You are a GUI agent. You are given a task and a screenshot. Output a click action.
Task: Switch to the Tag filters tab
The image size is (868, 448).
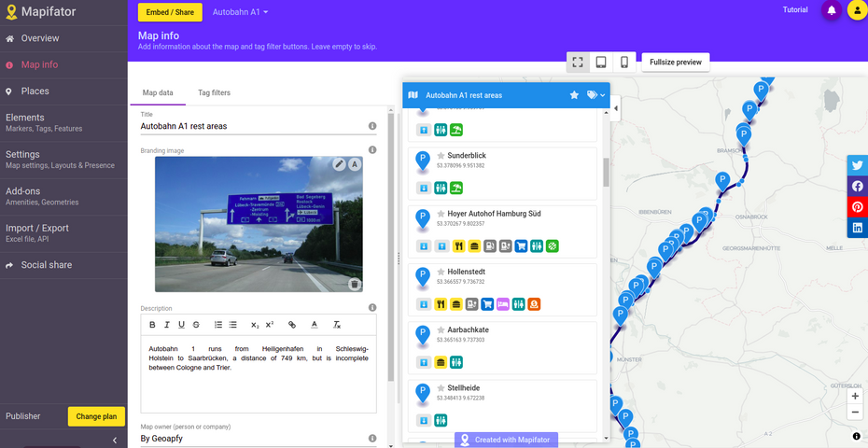point(214,93)
